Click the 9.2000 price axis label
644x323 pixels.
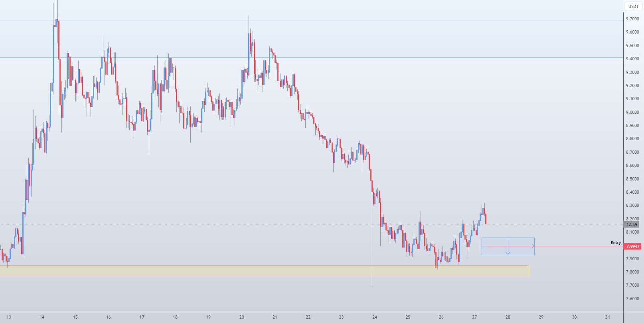(x=632, y=85)
